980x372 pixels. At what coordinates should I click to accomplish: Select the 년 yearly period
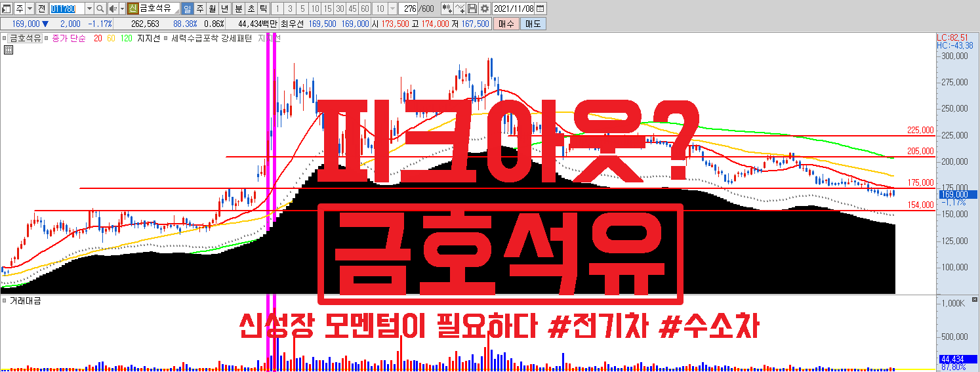225,9
